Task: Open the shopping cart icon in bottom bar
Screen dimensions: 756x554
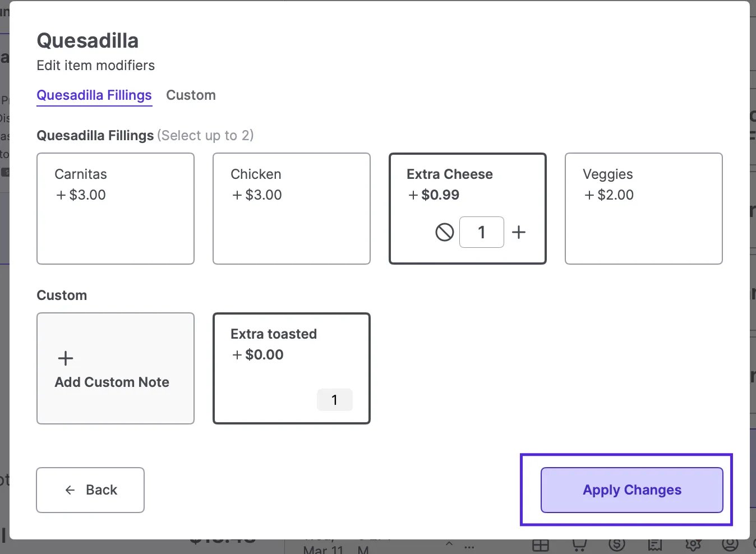Action: (579, 545)
